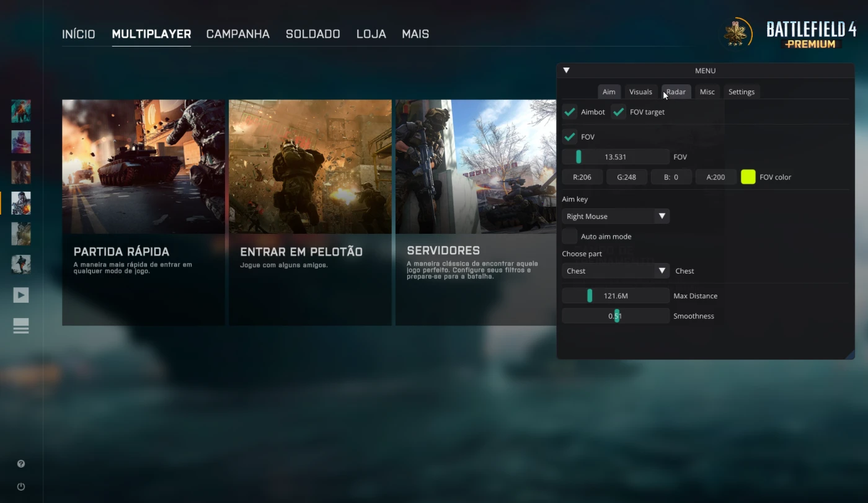Click the Max Distance slider at 121.6M
The image size is (868, 503).
[x=616, y=296]
